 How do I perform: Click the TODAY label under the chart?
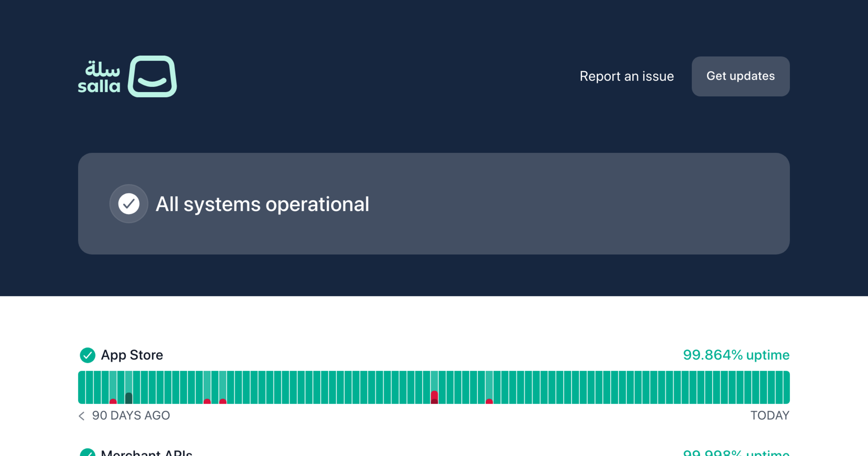tap(770, 415)
